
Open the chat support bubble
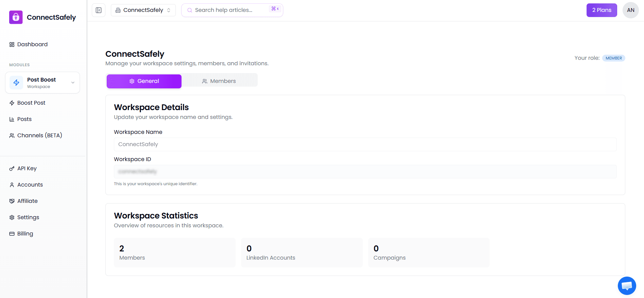tap(627, 286)
